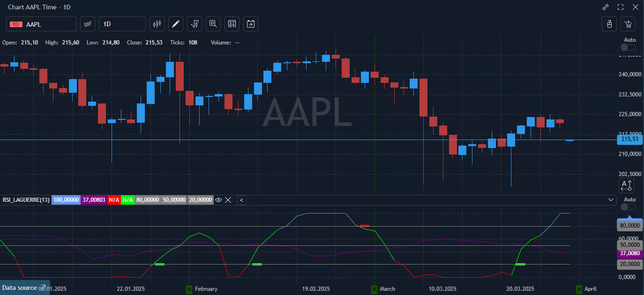Image resolution: width=644 pixels, height=295 pixels.
Task: Open the compare symbols overlay icon
Action: (88, 24)
